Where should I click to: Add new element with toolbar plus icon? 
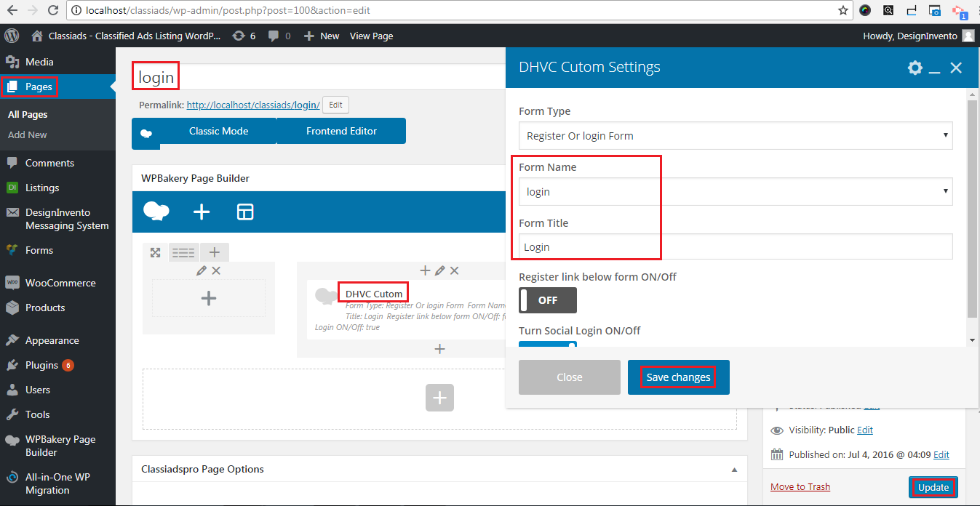[x=202, y=212]
